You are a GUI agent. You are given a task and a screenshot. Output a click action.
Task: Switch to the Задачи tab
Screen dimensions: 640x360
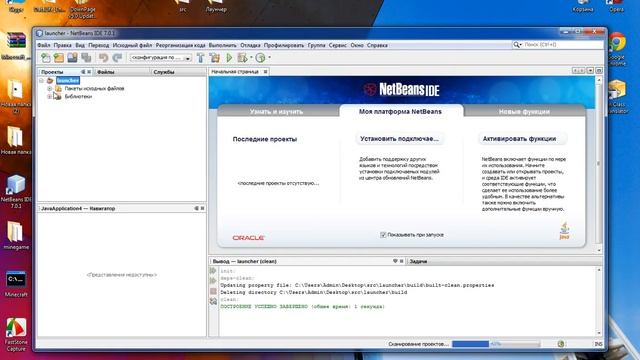(418, 261)
